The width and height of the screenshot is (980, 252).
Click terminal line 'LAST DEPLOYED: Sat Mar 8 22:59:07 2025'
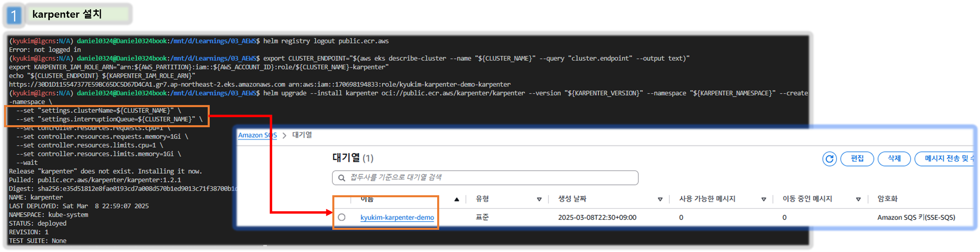click(x=79, y=206)
